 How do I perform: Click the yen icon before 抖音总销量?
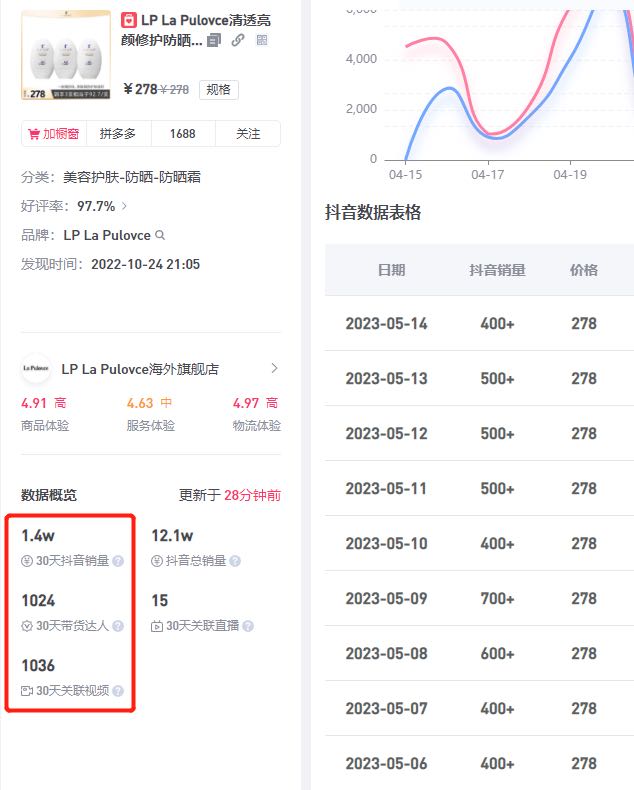(157, 561)
